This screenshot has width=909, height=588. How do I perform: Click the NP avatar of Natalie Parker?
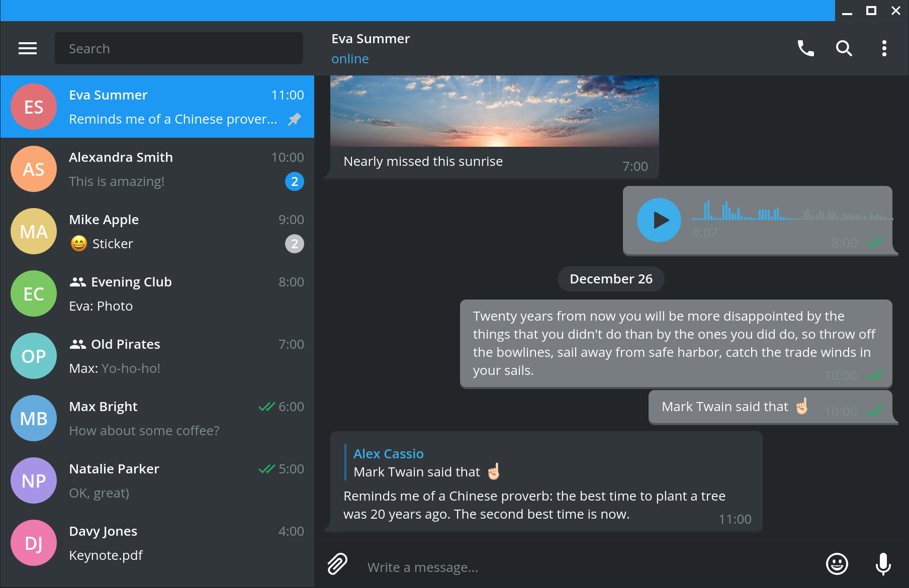click(x=34, y=480)
